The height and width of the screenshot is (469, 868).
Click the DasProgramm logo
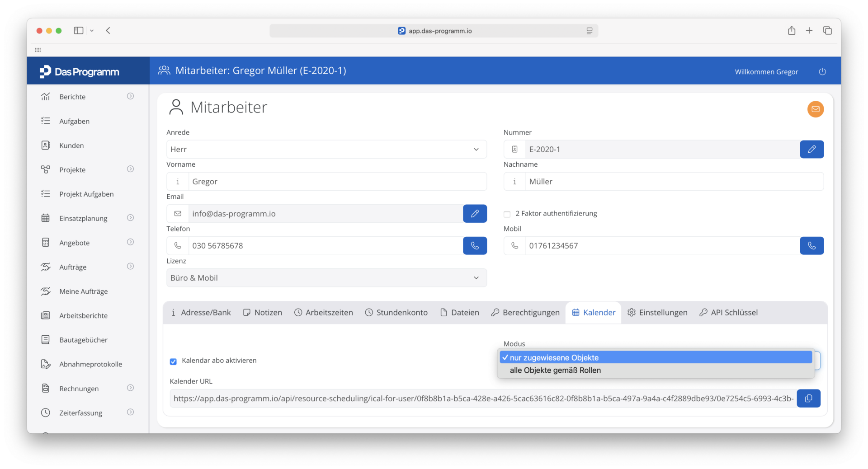[x=80, y=72]
